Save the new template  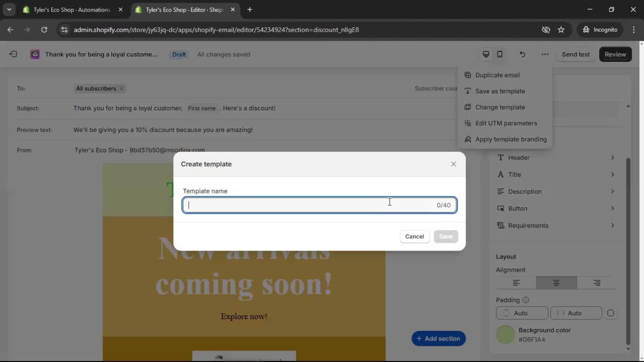point(446,236)
